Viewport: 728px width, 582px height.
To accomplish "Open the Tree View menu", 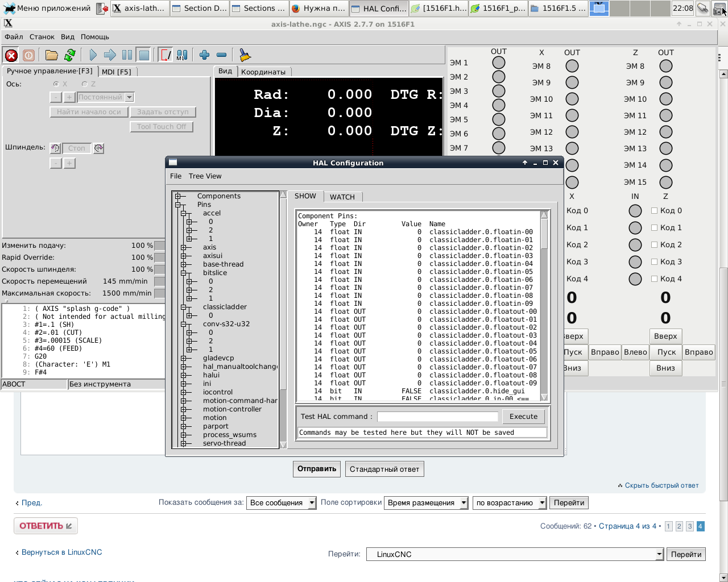I will tap(205, 176).
